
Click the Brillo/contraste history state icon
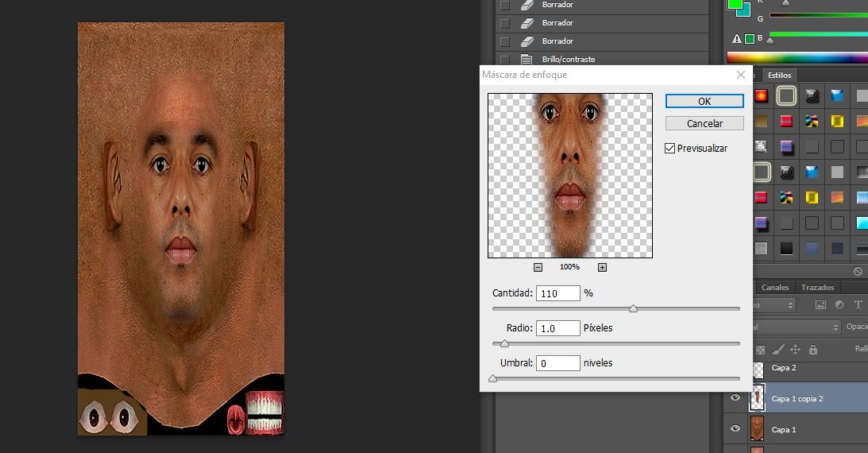pyautogui.click(x=526, y=60)
